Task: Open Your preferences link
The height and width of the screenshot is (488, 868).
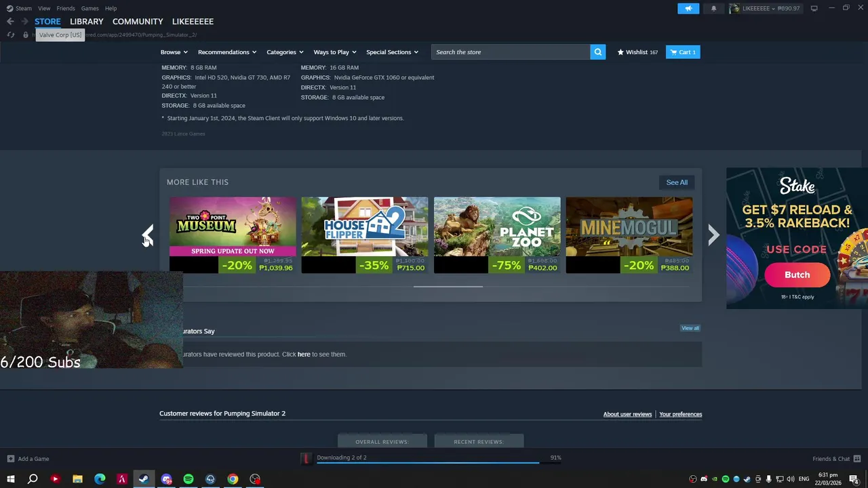Action: [x=680, y=414]
